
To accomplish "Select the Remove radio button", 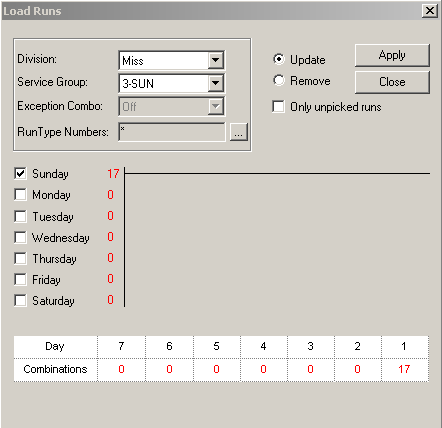I will (x=279, y=80).
